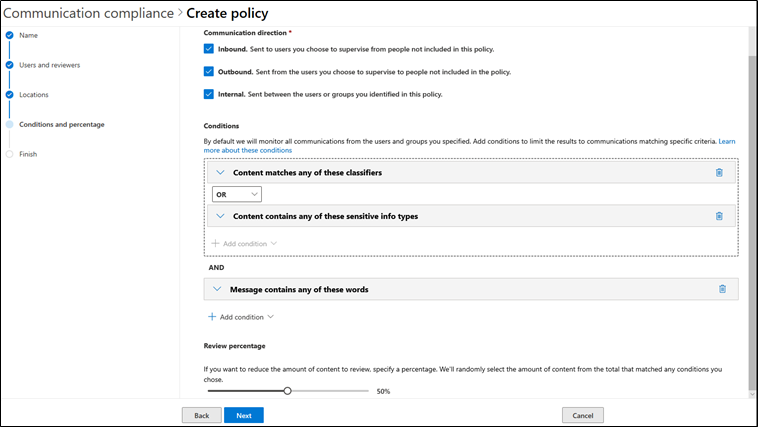Click the 'Review percentage' heading
Image resolution: width=758 pixels, height=427 pixels.
[x=234, y=346]
